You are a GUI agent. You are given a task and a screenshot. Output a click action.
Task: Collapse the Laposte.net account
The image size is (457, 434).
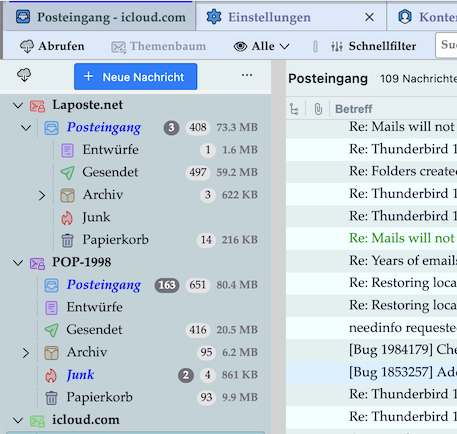pyautogui.click(x=18, y=106)
